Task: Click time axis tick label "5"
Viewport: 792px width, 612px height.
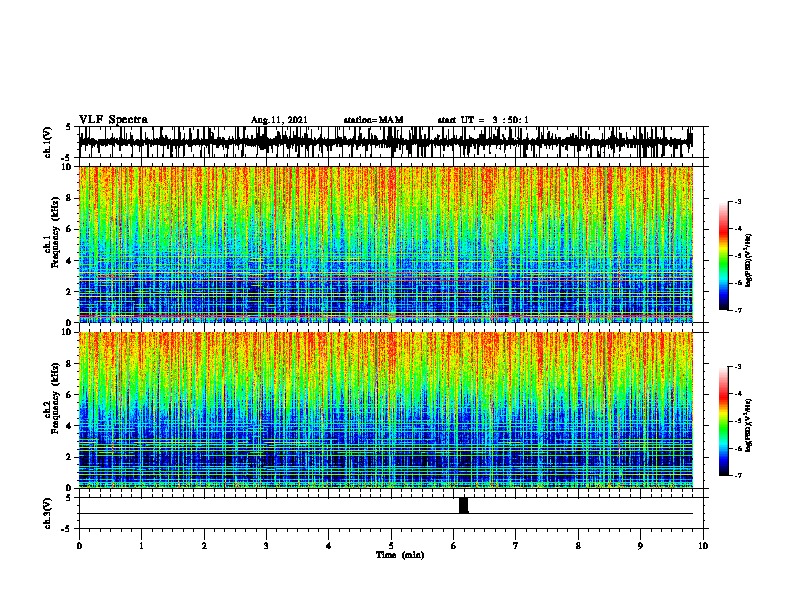Action: (391, 546)
